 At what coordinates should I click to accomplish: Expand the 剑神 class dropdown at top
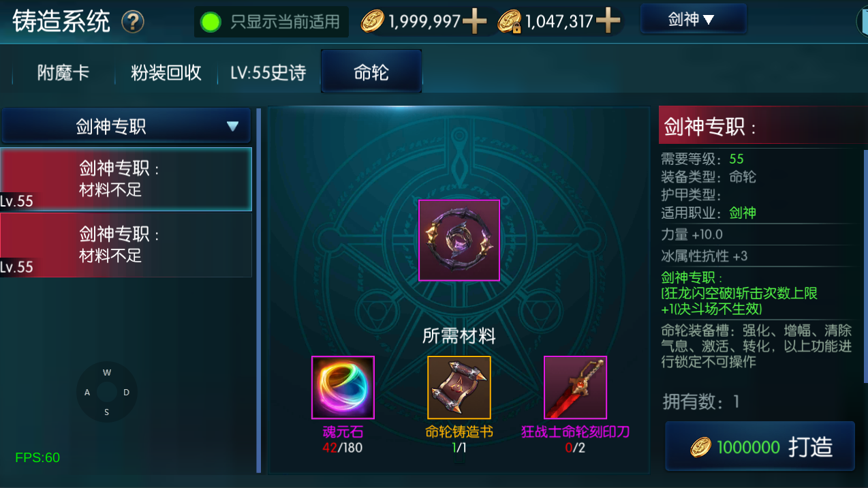pyautogui.click(x=693, y=19)
